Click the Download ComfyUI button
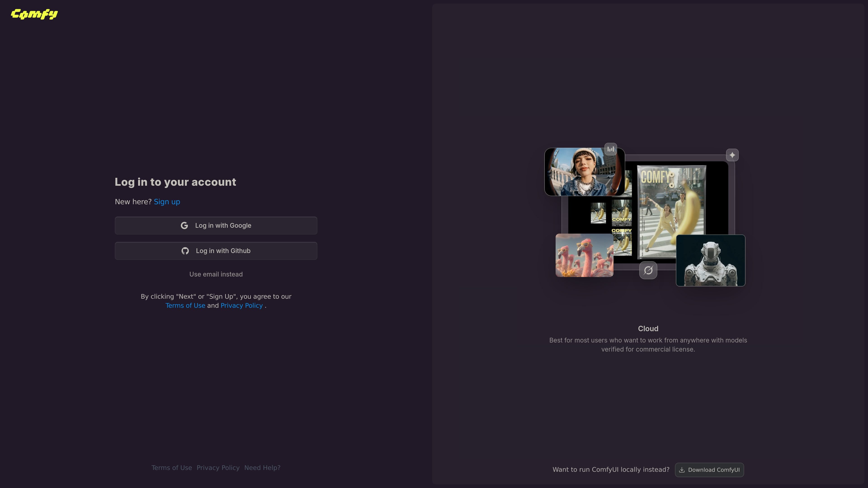Screen dimensions: 868x488 click(709, 470)
